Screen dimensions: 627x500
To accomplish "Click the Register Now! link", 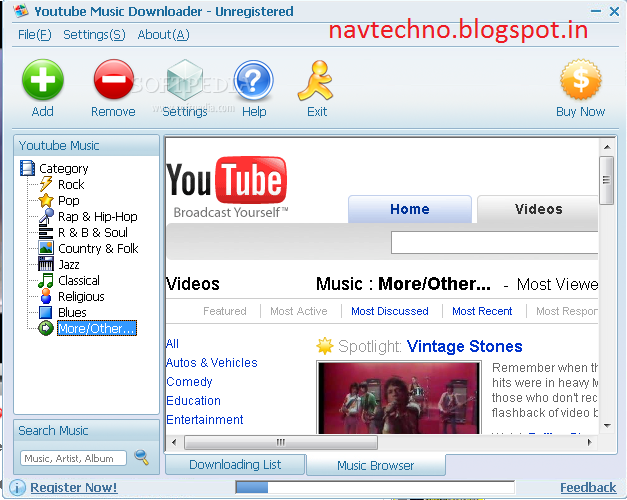I will 74,488.
